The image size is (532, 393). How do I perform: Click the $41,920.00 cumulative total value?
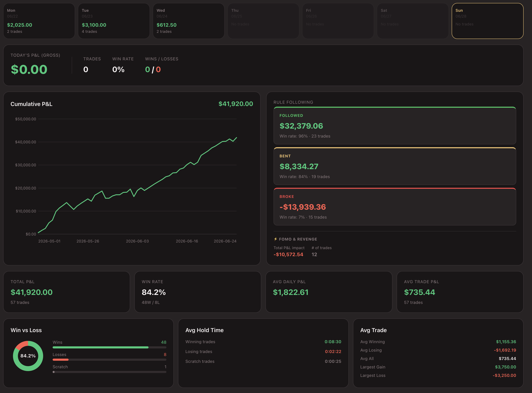(236, 104)
